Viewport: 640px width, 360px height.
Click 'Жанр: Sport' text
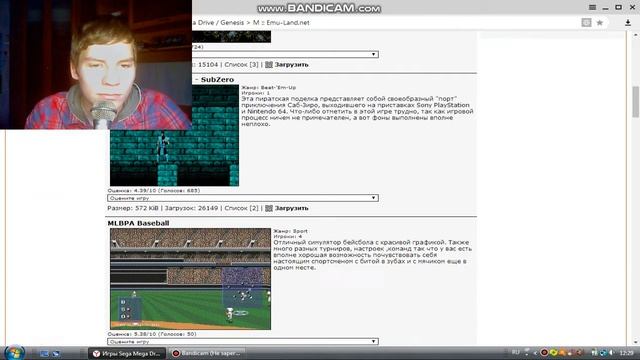(x=291, y=231)
